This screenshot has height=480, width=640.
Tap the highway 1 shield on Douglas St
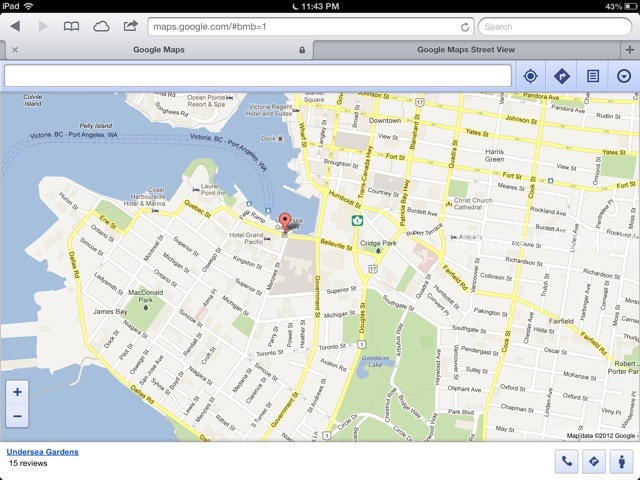(x=361, y=344)
